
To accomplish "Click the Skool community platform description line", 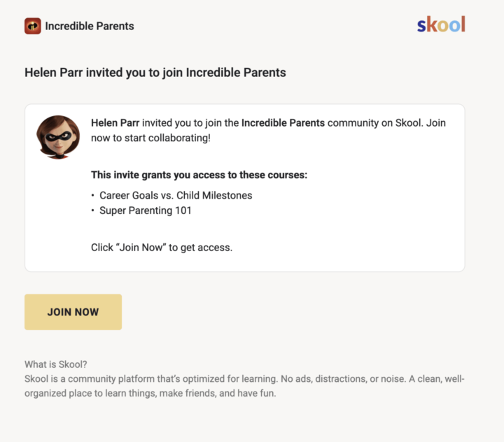I will tap(244, 379).
